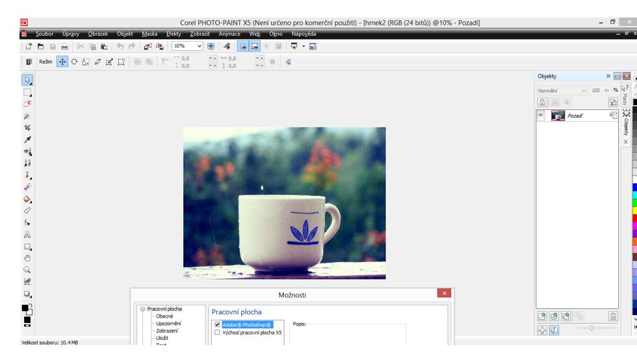Click the Režim button

[x=45, y=62]
